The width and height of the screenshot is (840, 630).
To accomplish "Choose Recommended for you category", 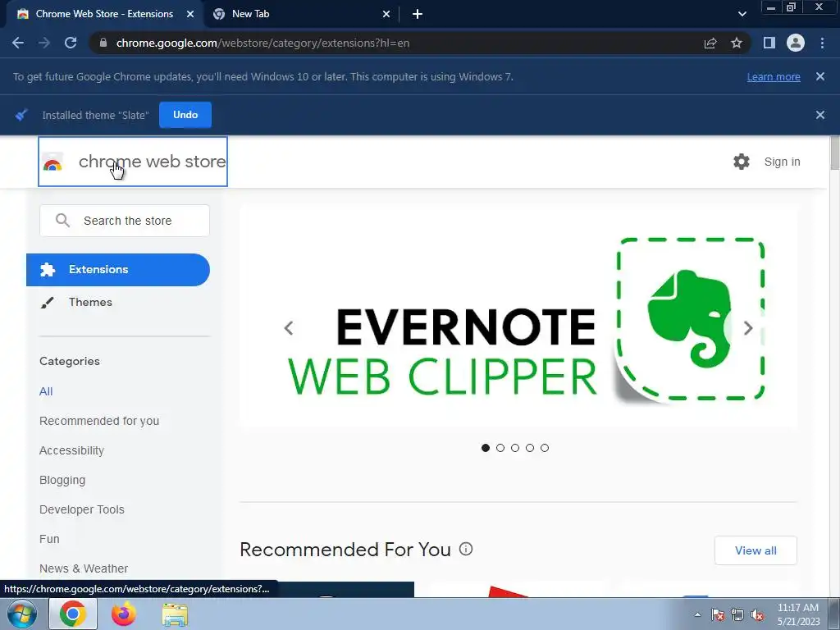I will [x=99, y=421].
